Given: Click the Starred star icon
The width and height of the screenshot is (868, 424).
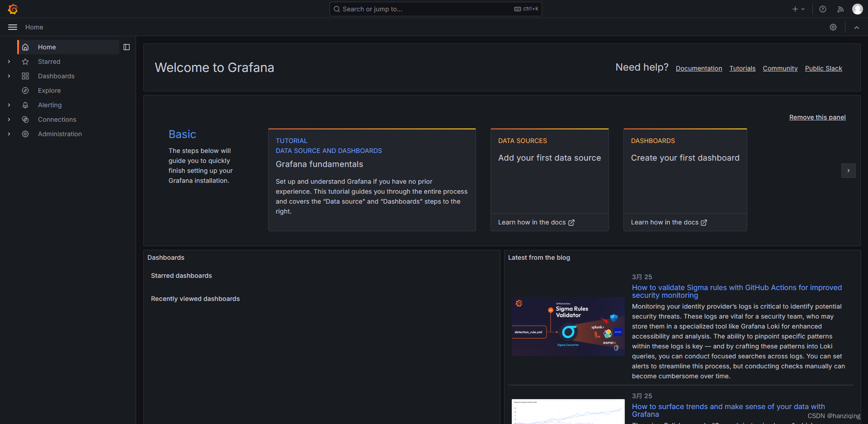Looking at the screenshot, I should point(25,62).
